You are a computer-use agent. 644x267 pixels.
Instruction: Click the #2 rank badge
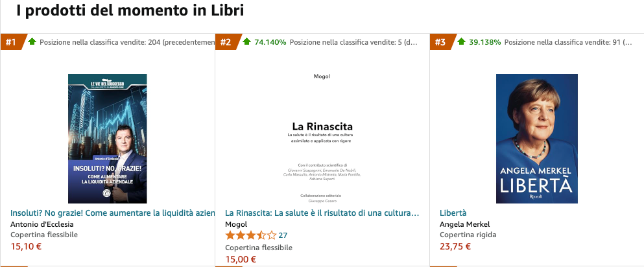(225, 43)
